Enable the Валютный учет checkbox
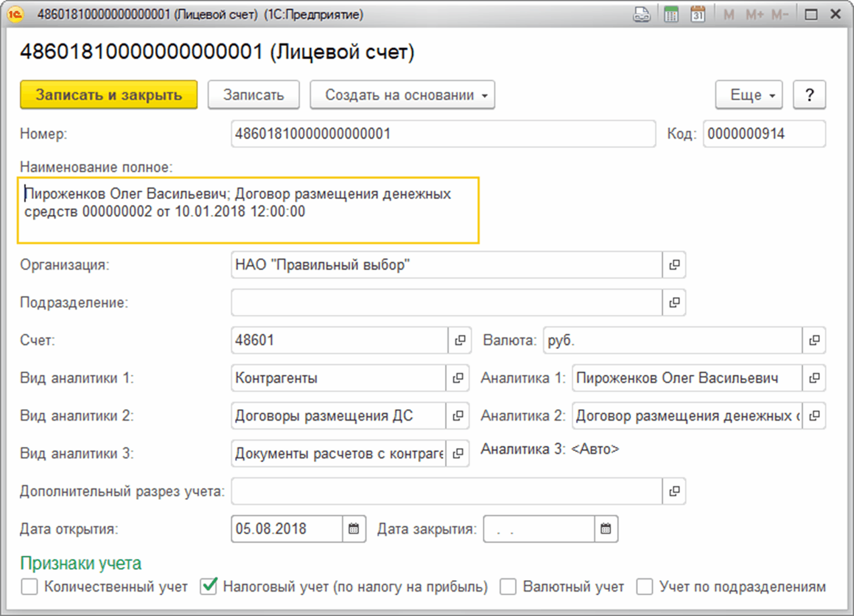Viewport: 854px width, 616px height. tap(508, 587)
